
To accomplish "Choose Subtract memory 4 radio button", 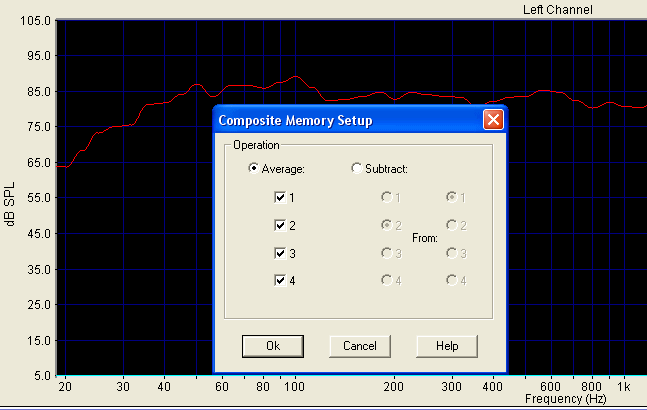I will (387, 280).
